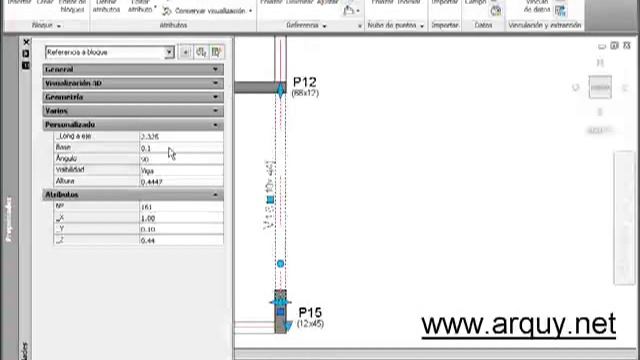Restore the drawing viewport window
The image size is (640, 360).
614,46
